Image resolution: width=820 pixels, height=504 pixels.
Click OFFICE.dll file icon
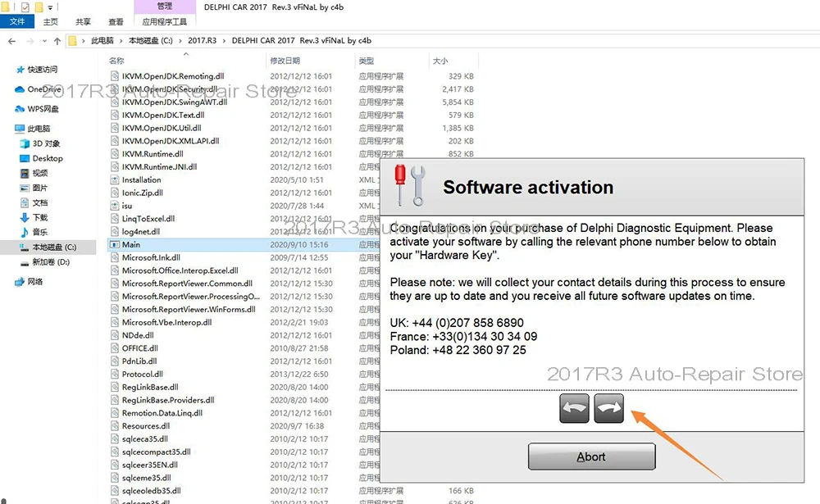pos(115,348)
